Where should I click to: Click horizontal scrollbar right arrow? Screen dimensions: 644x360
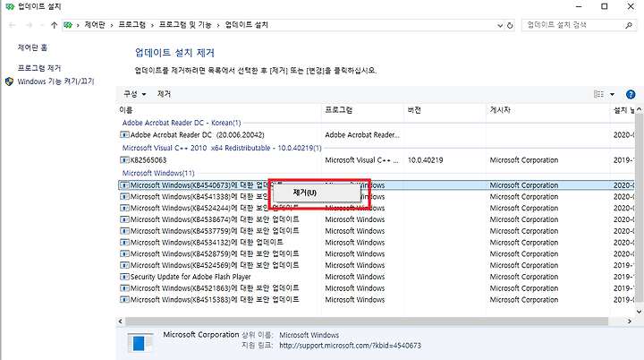(x=629, y=321)
